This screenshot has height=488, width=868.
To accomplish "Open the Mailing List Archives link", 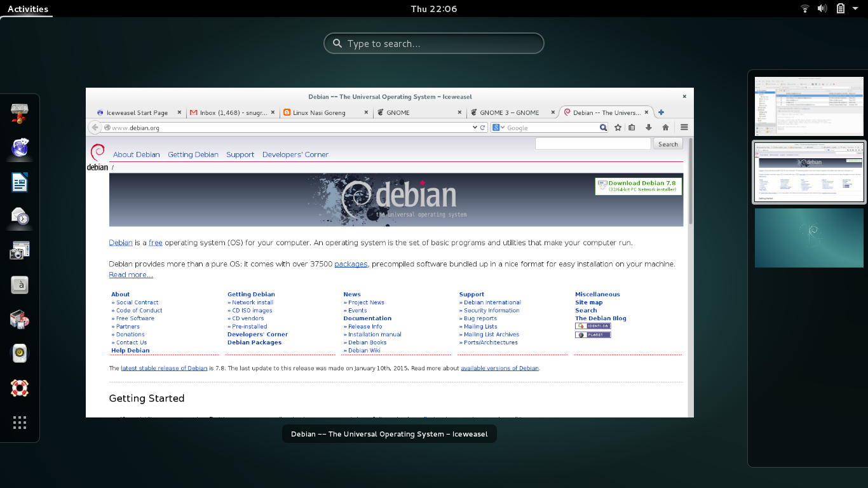I will point(491,334).
